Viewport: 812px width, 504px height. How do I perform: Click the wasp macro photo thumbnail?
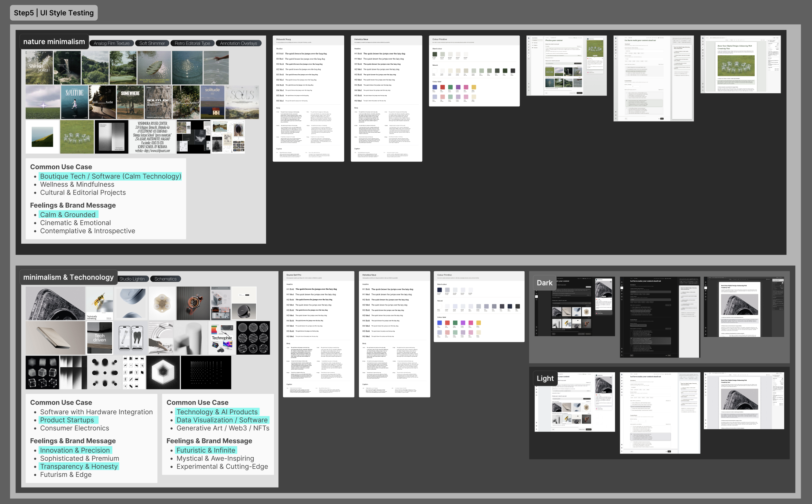[x=100, y=303]
